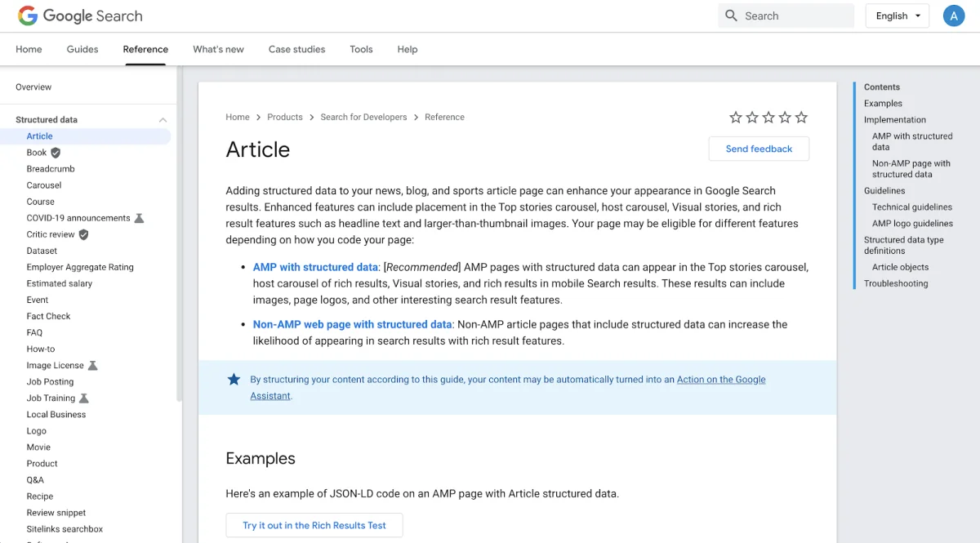Open the Guides tab
Image resolution: width=980 pixels, height=543 pixels.
click(82, 49)
